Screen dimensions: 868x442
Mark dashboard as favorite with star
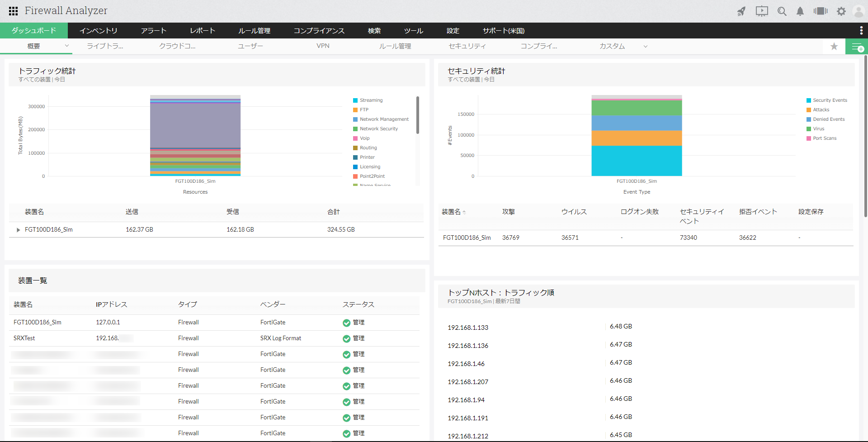point(834,46)
